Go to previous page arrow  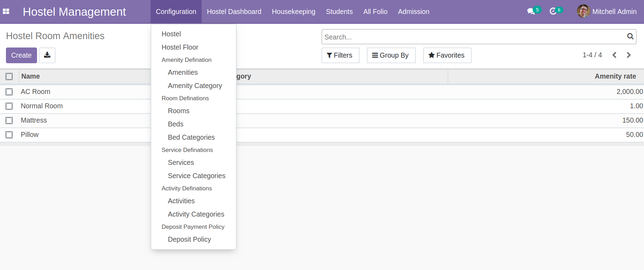coord(614,55)
